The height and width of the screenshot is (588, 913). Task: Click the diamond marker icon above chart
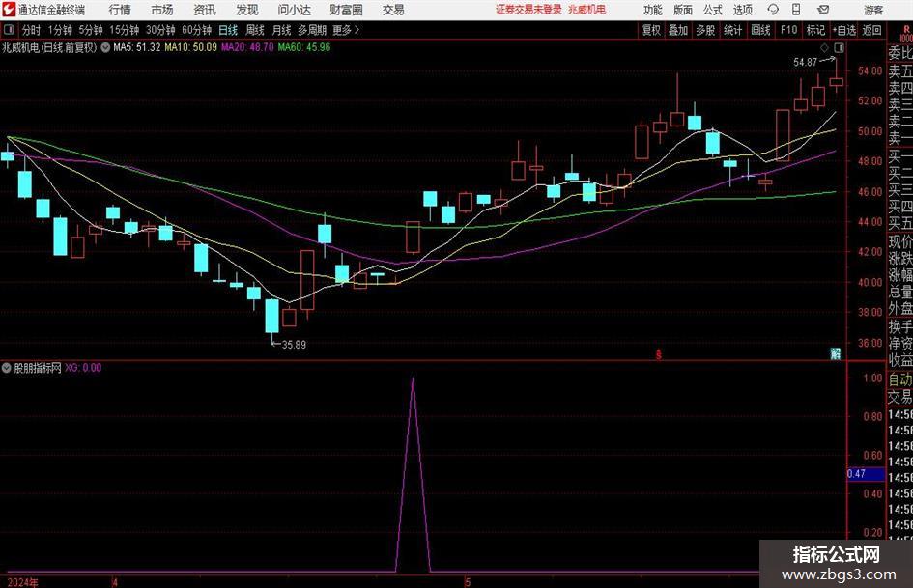(x=824, y=47)
